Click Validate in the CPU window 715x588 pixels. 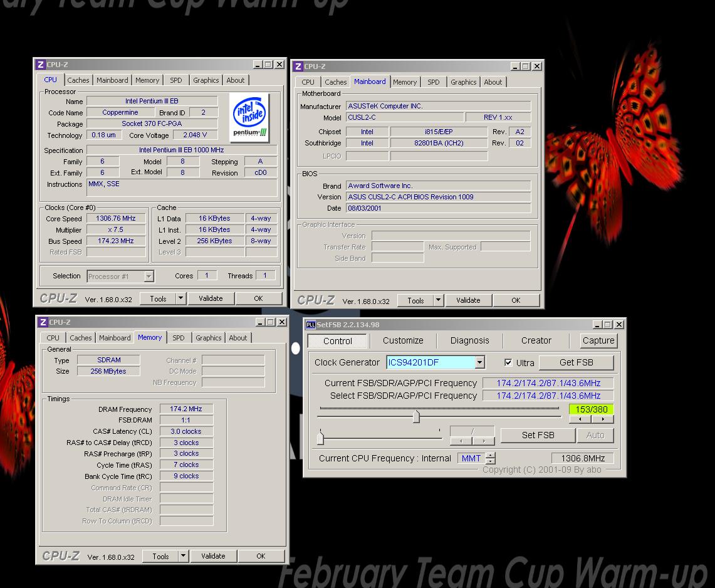point(211,298)
